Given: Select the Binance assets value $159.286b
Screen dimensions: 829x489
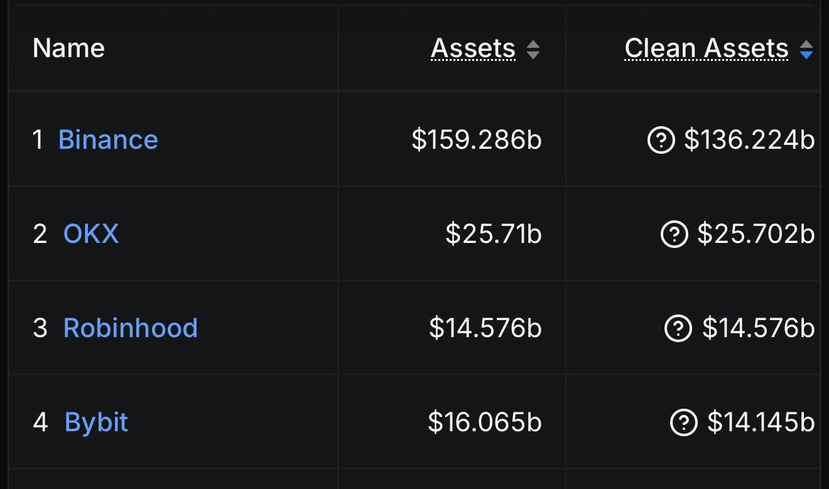Looking at the screenshot, I should coord(476,140).
